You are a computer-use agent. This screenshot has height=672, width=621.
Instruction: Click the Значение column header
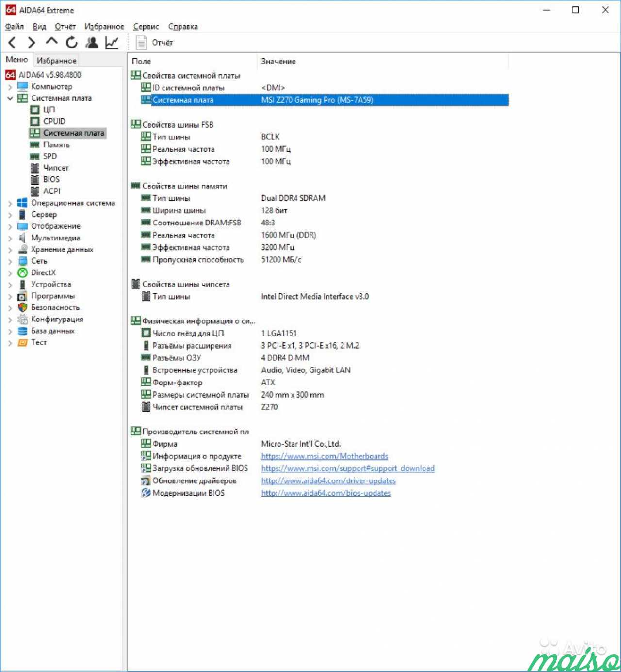pyautogui.click(x=383, y=62)
